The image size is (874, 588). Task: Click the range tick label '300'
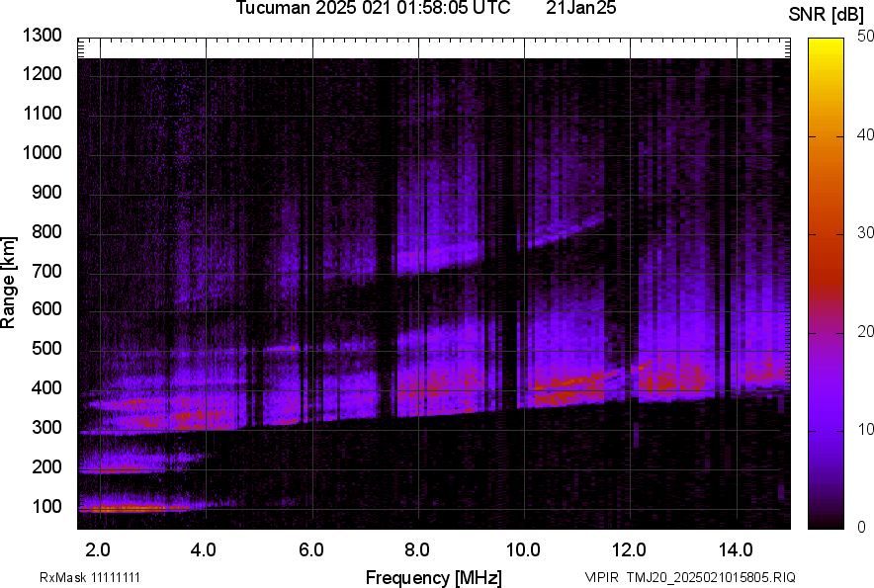[46, 428]
